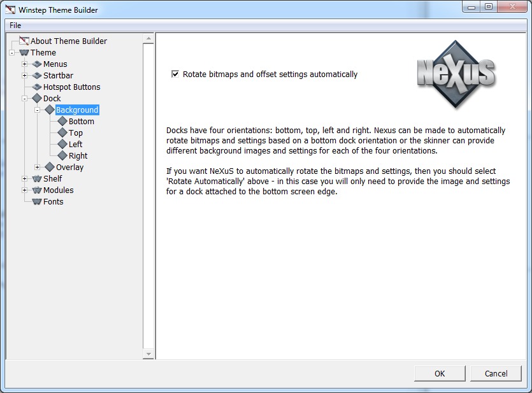The image size is (532, 393).
Task: Open the File menu
Action: pos(15,25)
